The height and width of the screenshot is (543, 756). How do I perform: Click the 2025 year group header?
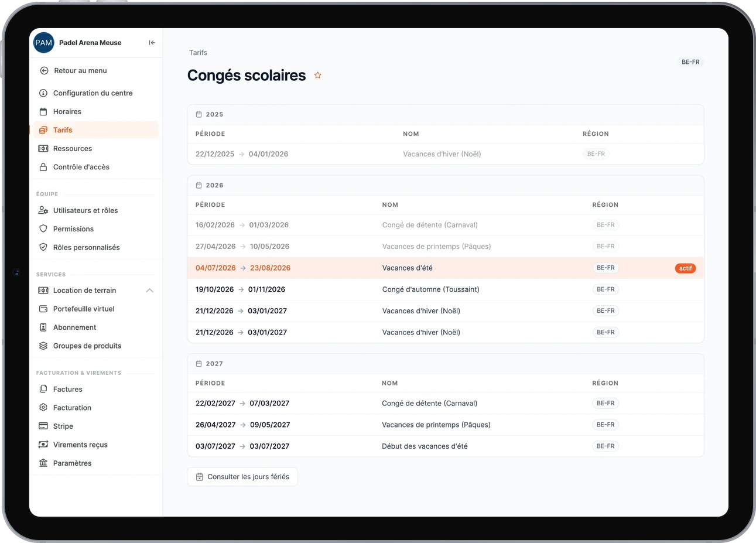tap(446, 115)
